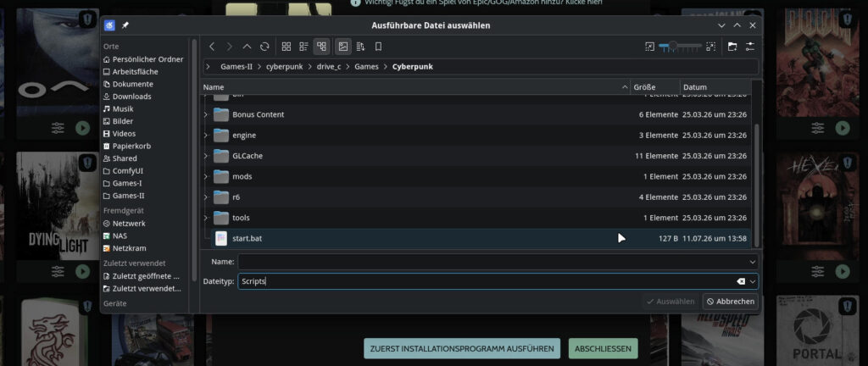This screenshot has width=868, height=366.
Task: Select Games-II in the places sidebar
Action: point(124,196)
